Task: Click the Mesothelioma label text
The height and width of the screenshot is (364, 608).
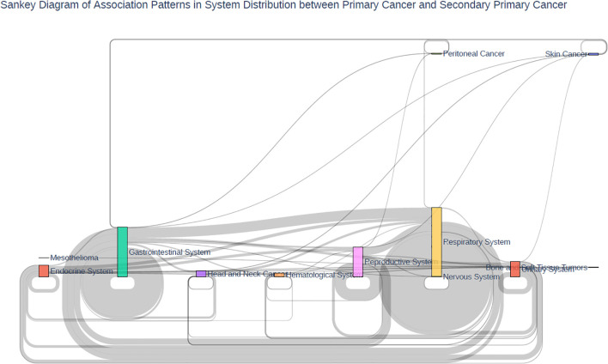Action: point(75,258)
